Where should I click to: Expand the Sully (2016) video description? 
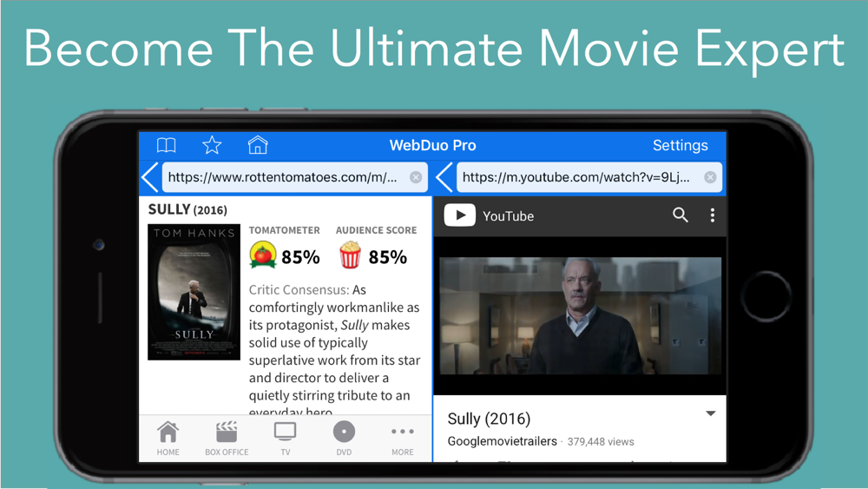[711, 413]
